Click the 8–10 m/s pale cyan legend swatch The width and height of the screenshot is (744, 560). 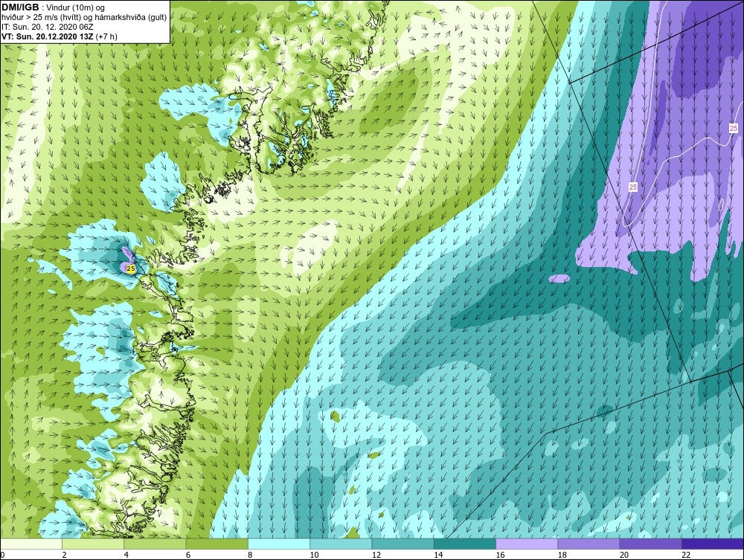tap(279, 544)
